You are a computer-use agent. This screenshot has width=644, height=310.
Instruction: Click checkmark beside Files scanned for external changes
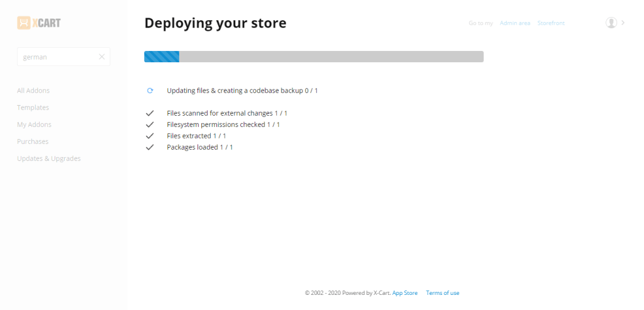150,113
